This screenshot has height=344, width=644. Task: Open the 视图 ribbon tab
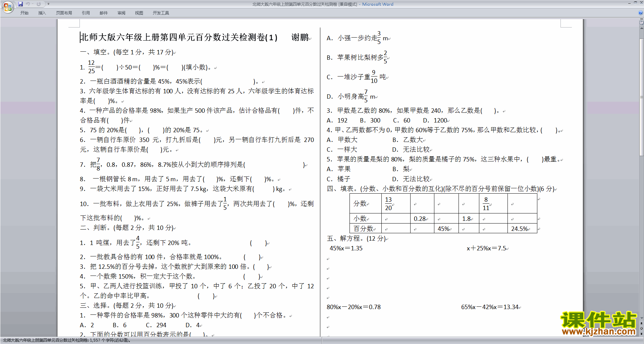[139, 13]
